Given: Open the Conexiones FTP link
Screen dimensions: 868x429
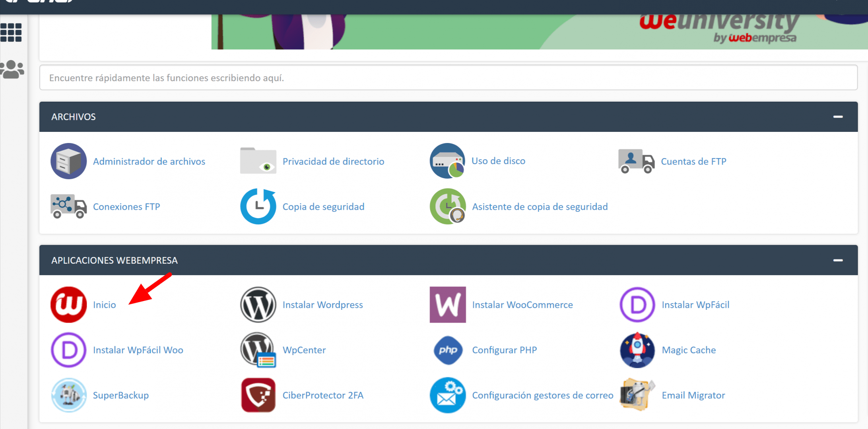Looking at the screenshot, I should coord(126,207).
